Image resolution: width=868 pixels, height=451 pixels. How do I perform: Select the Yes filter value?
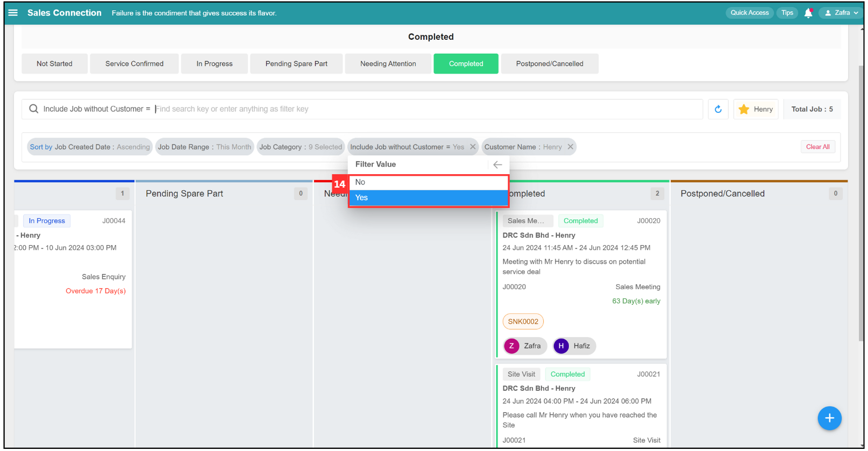[x=428, y=198]
